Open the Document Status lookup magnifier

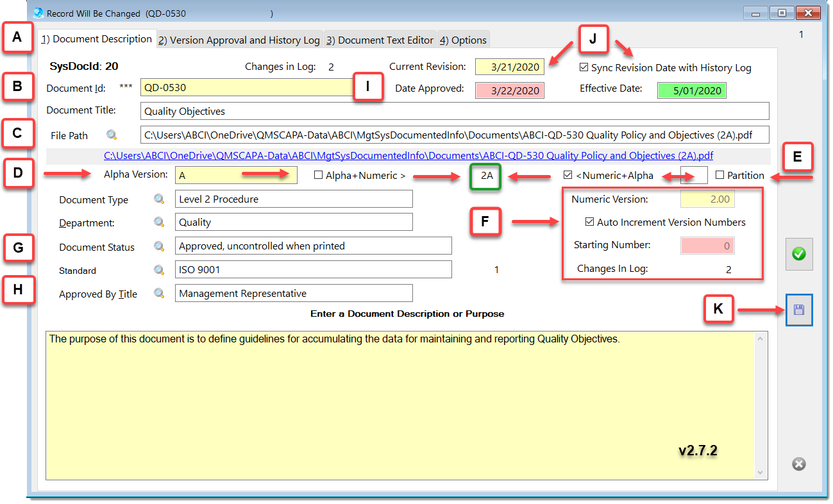pos(159,246)
